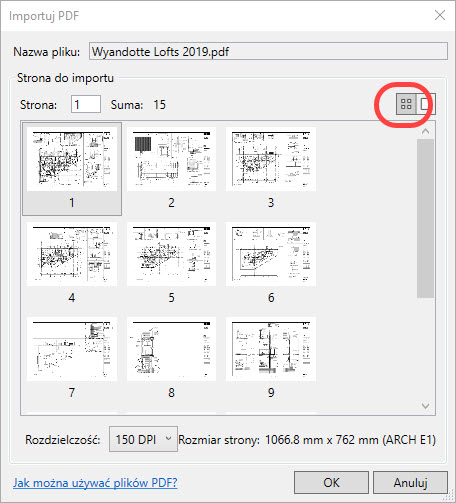Click the Nazwa pliku file name field

click(x=268, y=51)
